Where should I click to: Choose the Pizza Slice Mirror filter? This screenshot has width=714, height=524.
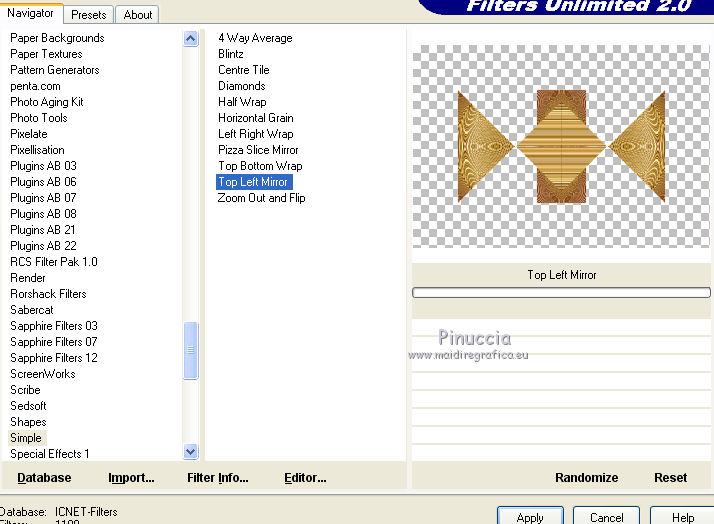pos(258,150)
